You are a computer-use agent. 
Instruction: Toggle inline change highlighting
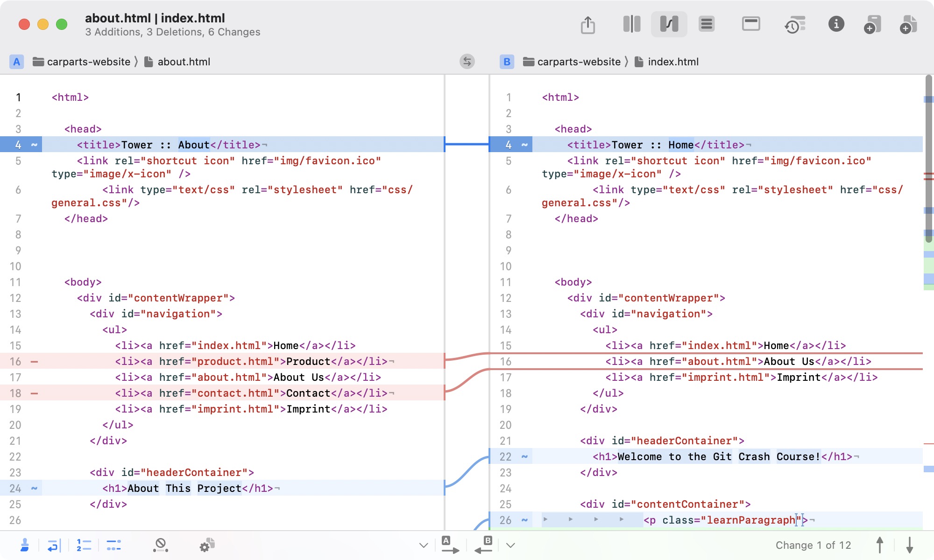(x=113, y=545)
